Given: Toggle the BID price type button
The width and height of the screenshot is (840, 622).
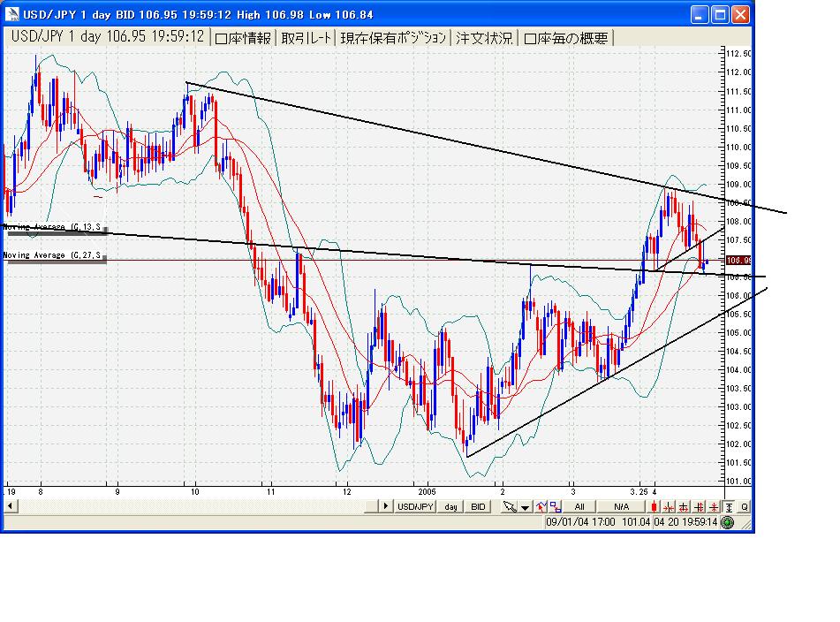Looking at the screenshot, I should coord(478,507).
